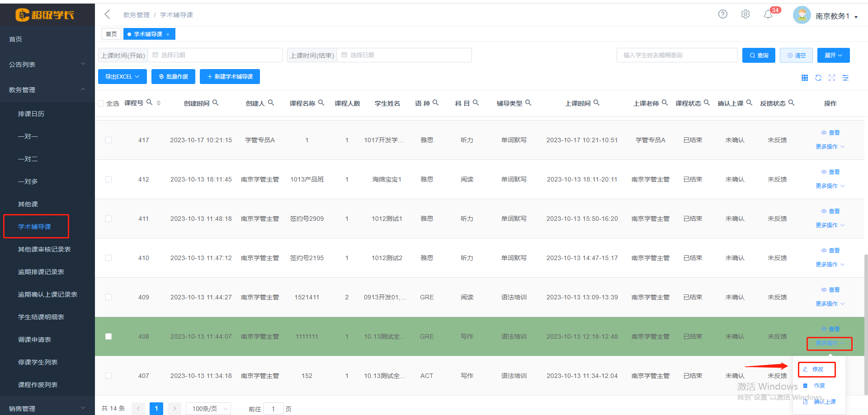This screenshot has width=868, height=415.
Task: Click the grid density icon above table
Action: click(804, 78)
